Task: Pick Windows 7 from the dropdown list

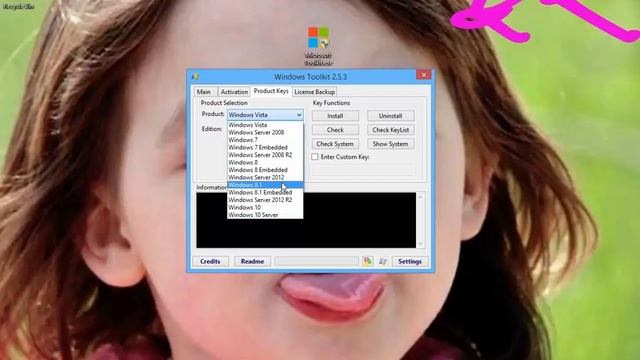Action: 265,140
